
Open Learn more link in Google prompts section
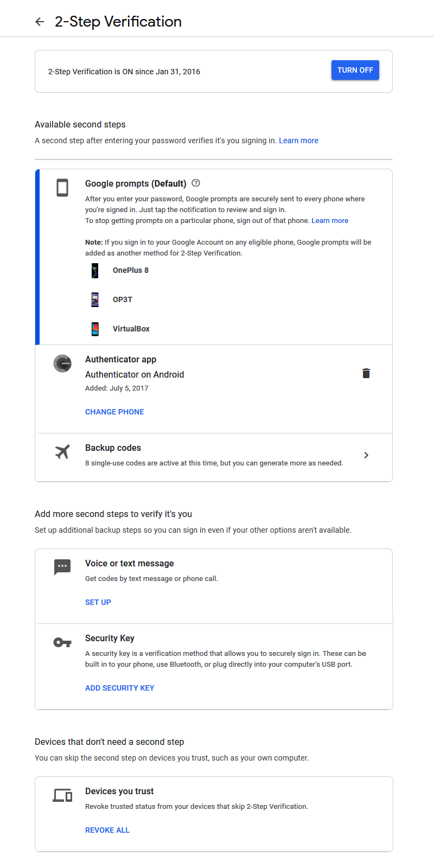330,221
